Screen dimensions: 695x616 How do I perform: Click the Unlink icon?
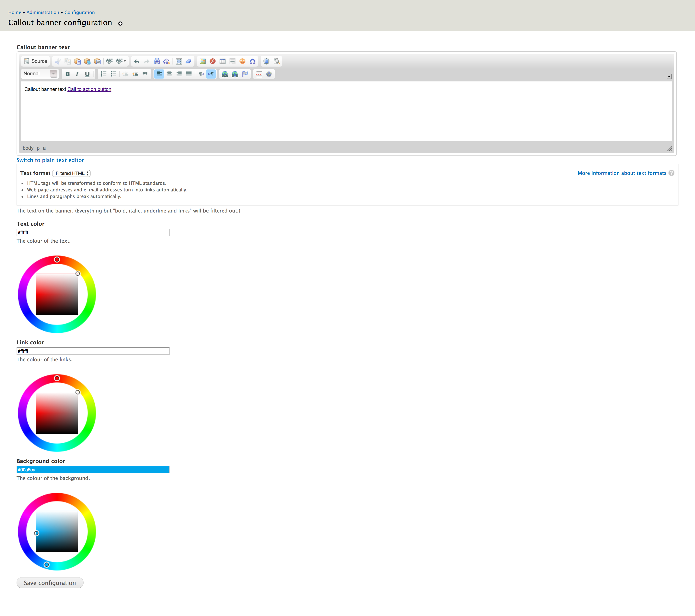(235, 74)
